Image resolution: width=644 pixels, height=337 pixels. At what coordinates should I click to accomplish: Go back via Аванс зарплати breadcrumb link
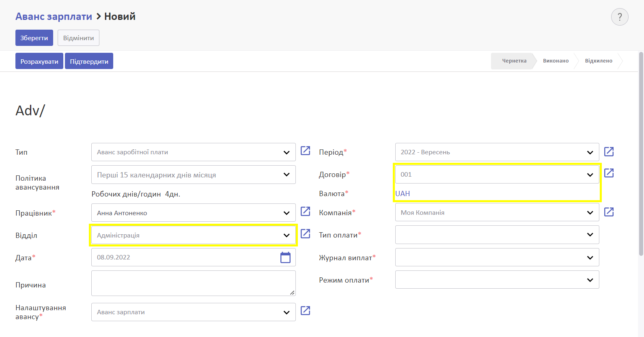click(54, 17)
